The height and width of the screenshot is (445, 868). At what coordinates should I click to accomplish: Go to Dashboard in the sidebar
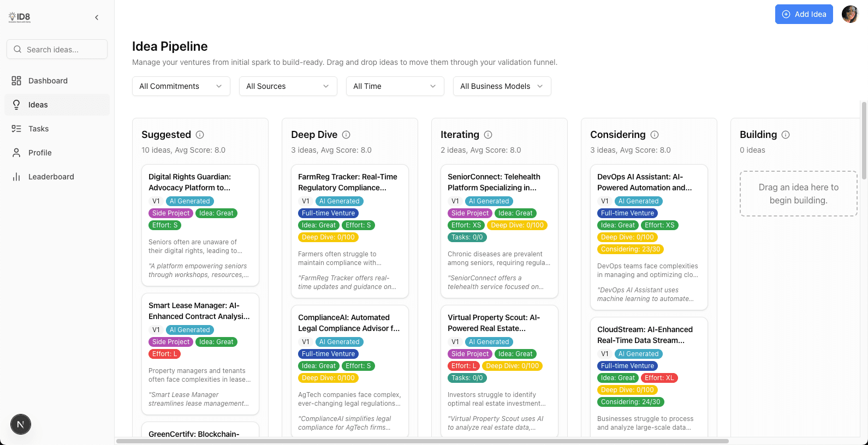click(48, 81)
